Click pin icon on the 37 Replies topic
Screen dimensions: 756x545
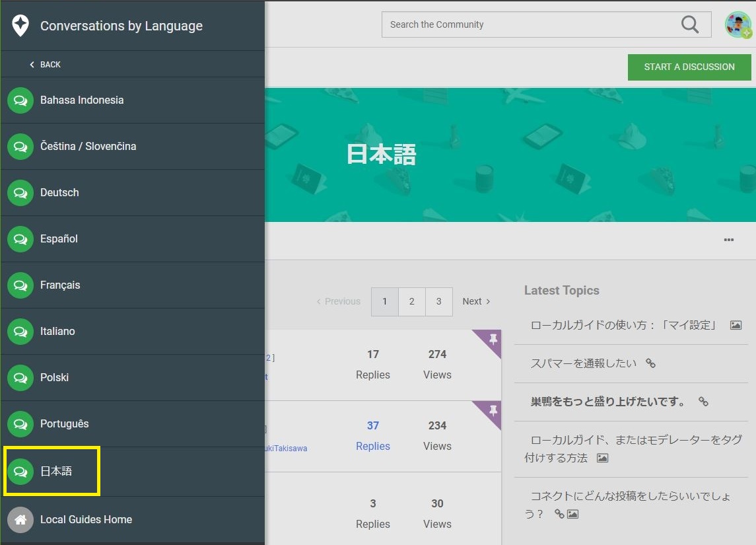tap(493, 411)
